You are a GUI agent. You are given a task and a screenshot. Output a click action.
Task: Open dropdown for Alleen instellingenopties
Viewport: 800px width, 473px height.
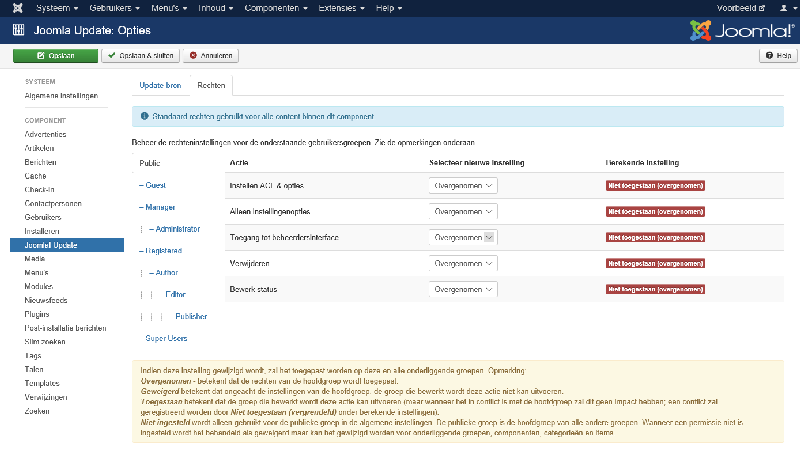point(463,211)
